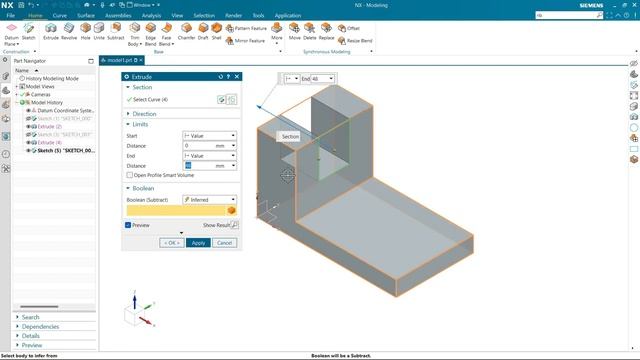Switch to the View ribbon tab

pos(177,16)
